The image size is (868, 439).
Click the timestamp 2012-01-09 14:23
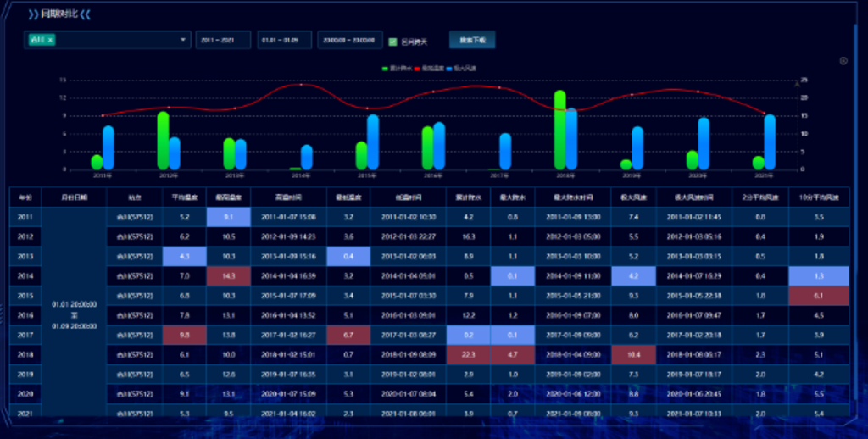click(x=288, y=236)
